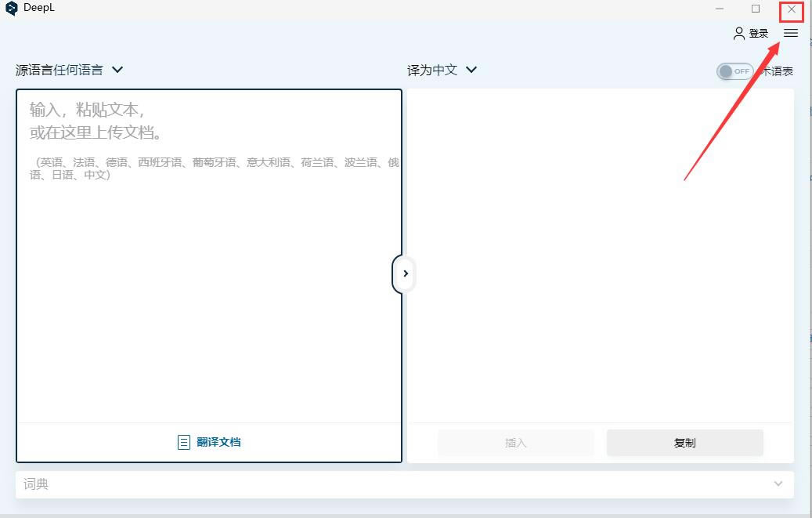
Task: Enable the 术语表 glossary OFF toggle
Action: coord(734,71)
